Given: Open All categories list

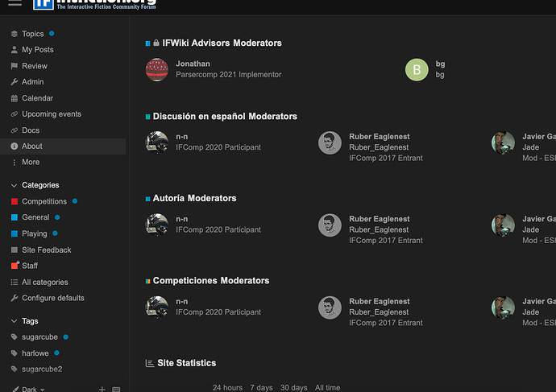Looking at the screenshot, I should click(x=45, y=283).
